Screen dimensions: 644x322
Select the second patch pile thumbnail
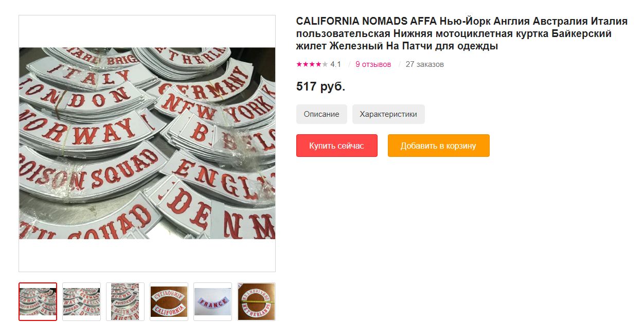(x=81, y=301)
